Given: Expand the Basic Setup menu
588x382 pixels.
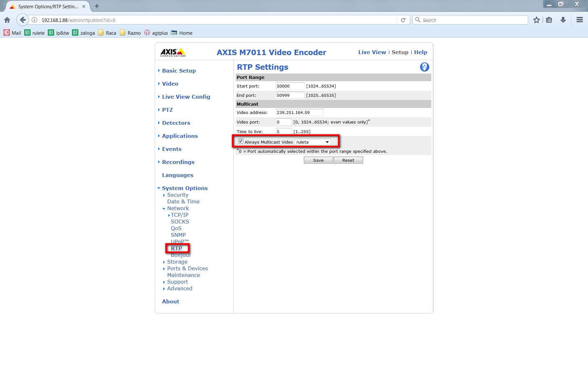Looking at the screenshot, I should pos(179,71).
